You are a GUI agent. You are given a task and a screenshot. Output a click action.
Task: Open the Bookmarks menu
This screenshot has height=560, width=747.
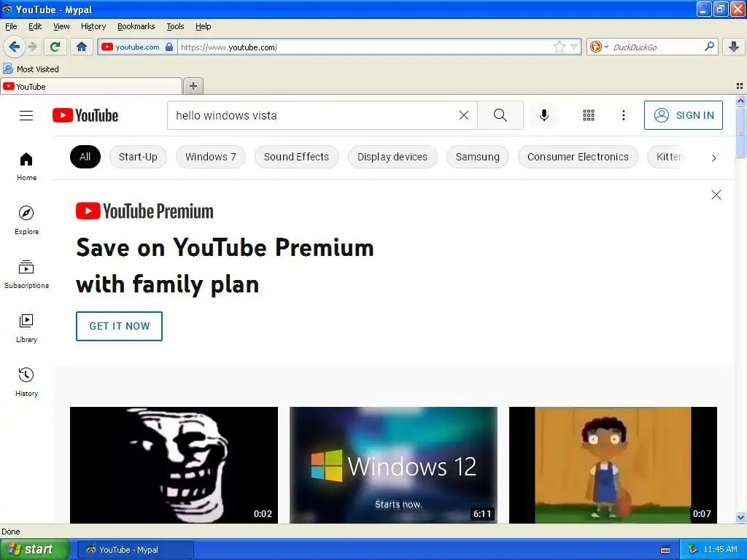tap(136, 26)
